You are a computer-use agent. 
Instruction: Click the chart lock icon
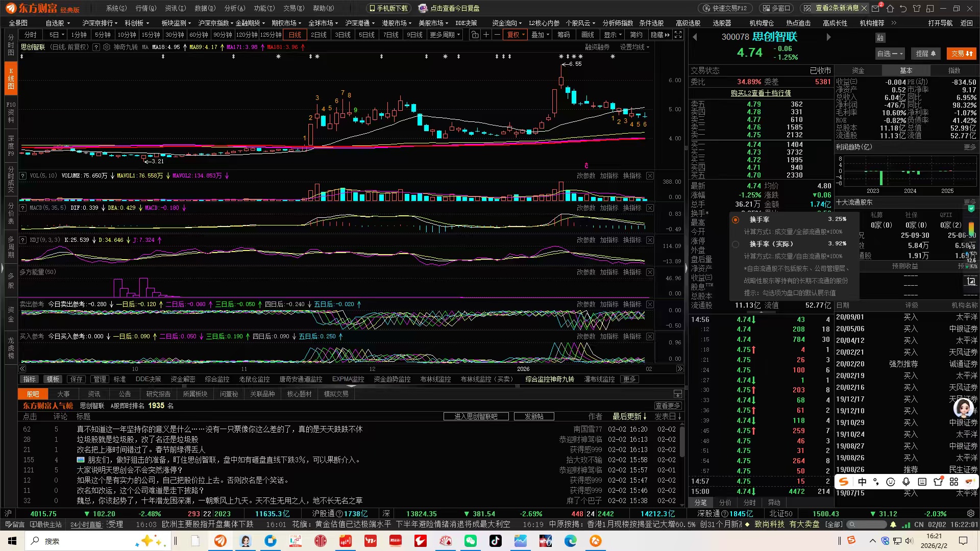[x=475, y=35]
